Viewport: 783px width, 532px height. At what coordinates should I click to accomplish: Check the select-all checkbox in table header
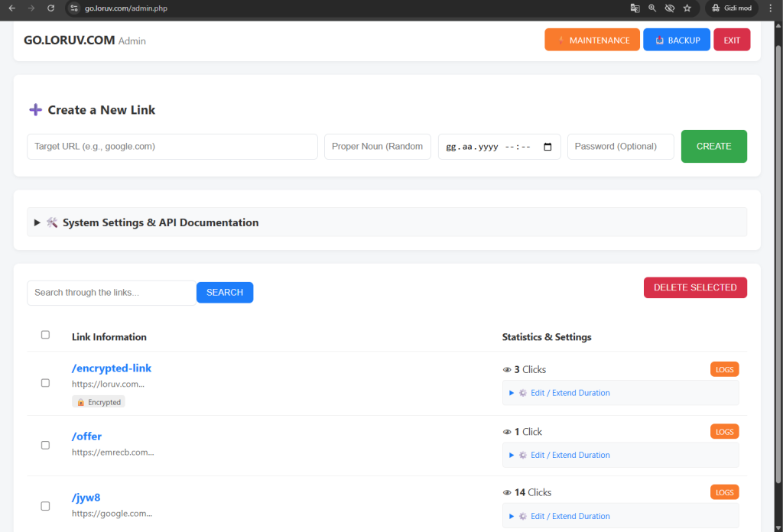(x=45, y=335)
